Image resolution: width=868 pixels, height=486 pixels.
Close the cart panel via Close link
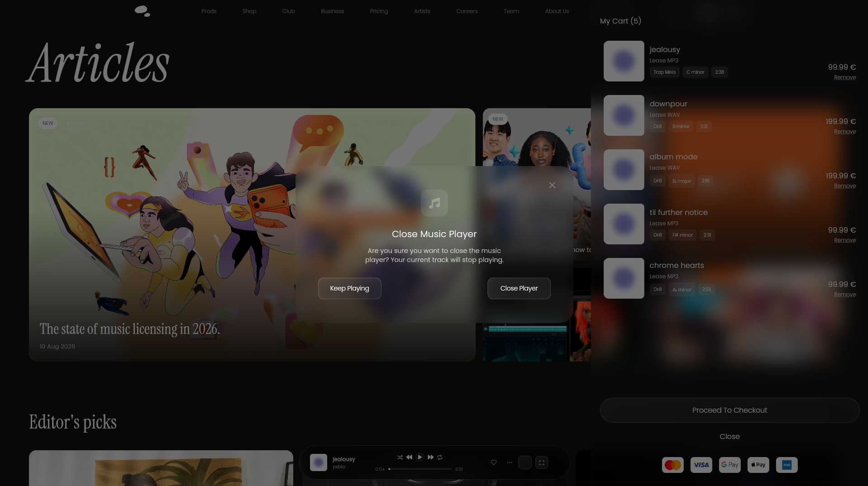(730, 436)
